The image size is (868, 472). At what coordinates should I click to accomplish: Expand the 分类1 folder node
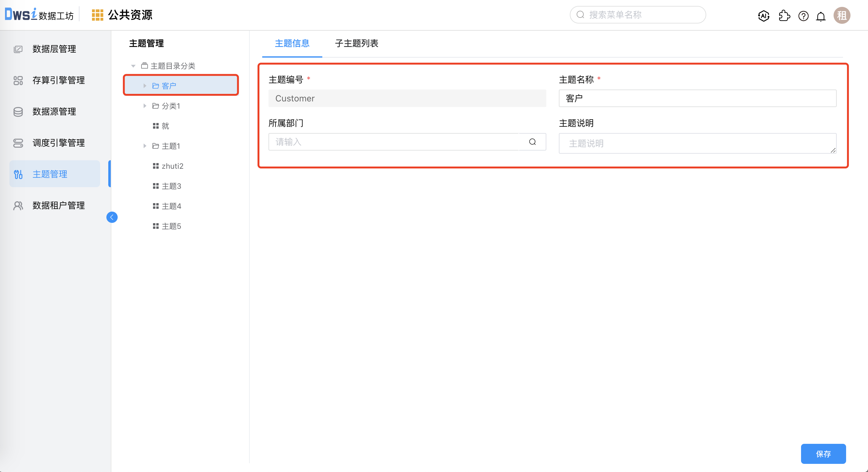(x=145, y=105)
